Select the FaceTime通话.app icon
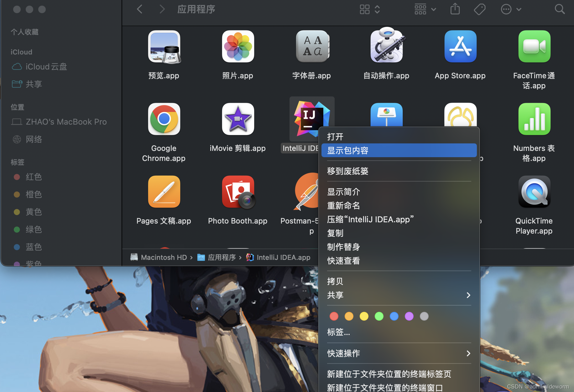The image size is (574, 392). click(534, 47)
